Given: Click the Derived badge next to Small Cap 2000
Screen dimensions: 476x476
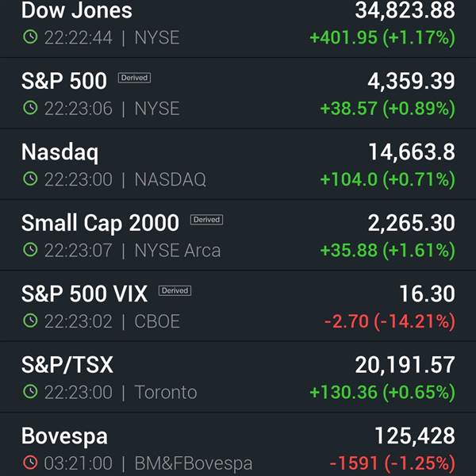Looking at the screenshot, I should [206, 220].
